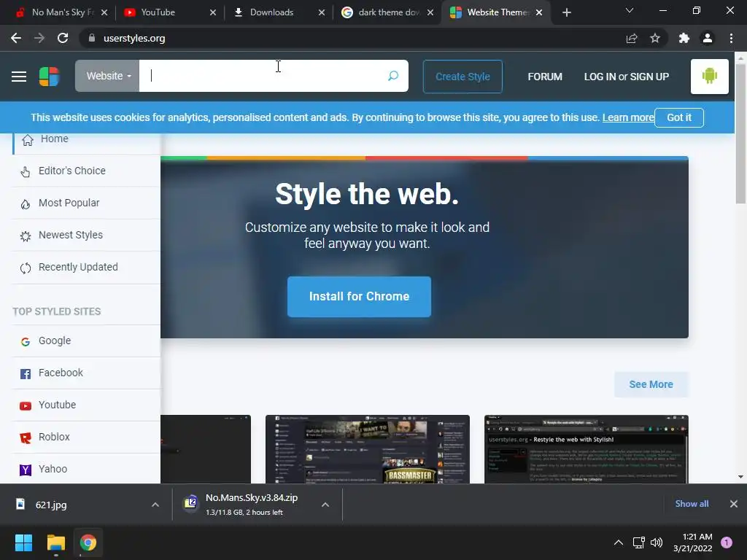The width and height of the screenshot is (747, 560).
Task: Click Editor's Choice hand icon
Action: point(26,171)
